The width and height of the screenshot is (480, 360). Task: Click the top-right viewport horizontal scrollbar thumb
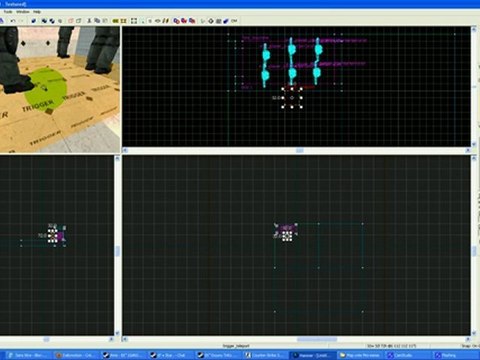(x=300, y=151)
